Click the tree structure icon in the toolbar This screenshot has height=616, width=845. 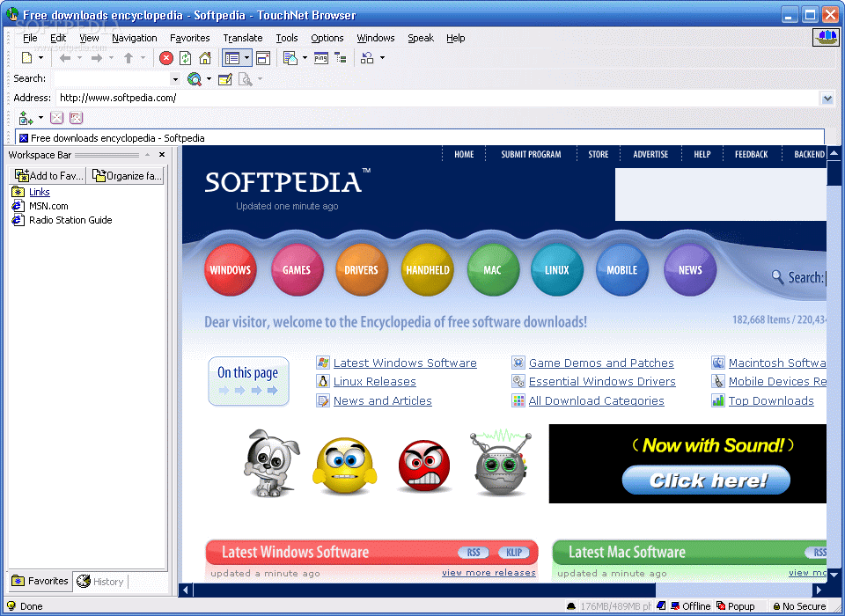tap(341, 58)
